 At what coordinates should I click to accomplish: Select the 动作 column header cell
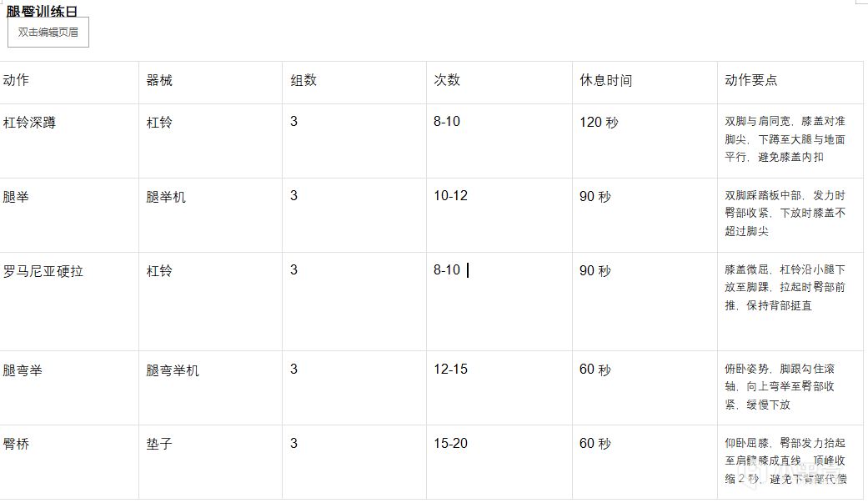tap(17, 81)
